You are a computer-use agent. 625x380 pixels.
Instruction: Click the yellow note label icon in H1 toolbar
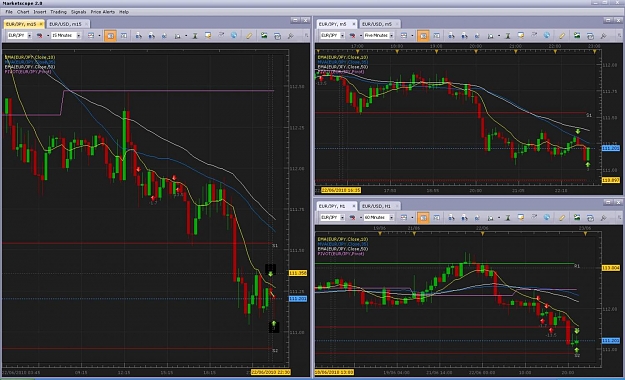pos(521,218)
